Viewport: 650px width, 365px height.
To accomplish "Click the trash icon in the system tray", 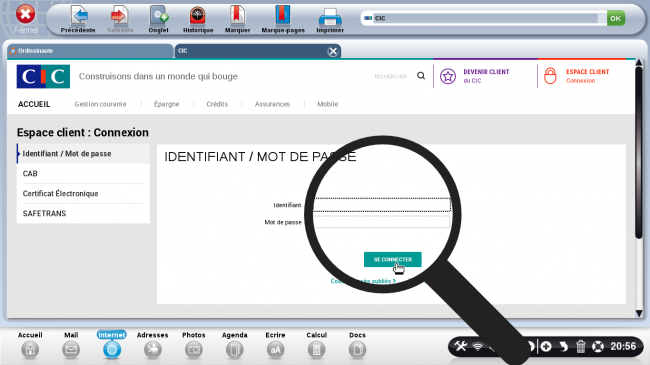I will (580, 346).
